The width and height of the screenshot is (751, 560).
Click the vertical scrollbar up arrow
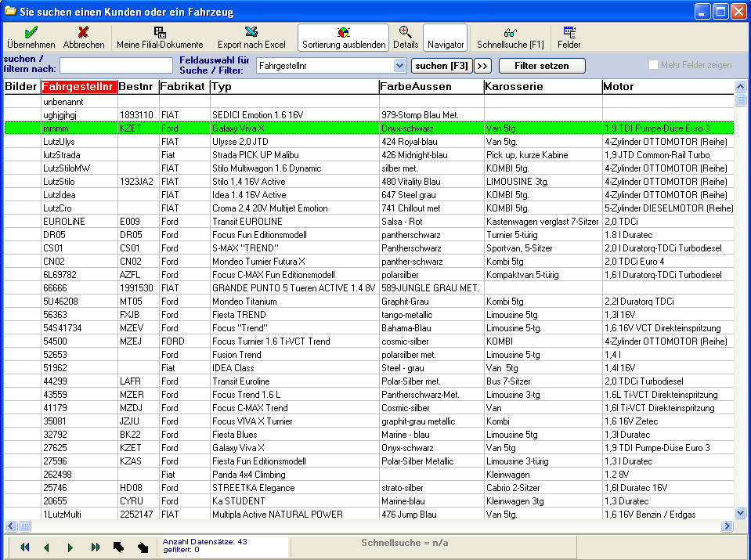coord(740,87)
